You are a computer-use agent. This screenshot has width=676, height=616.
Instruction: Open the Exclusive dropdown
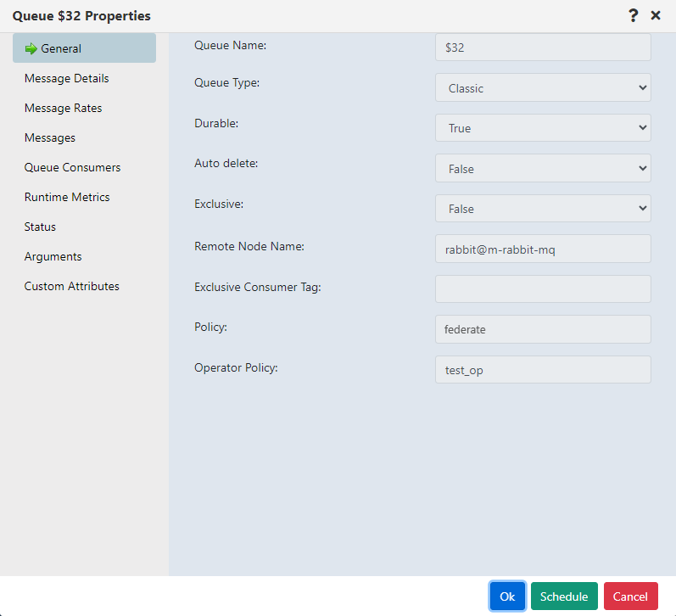[543, 209]
